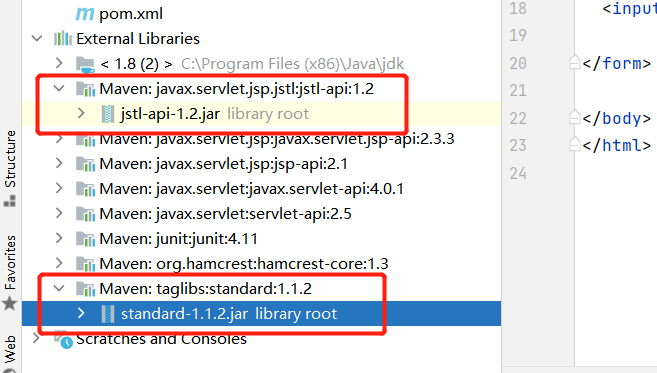Click the Maven pom.xml file icon
This screenshot has height=373, width=657.
click(85, 14)
